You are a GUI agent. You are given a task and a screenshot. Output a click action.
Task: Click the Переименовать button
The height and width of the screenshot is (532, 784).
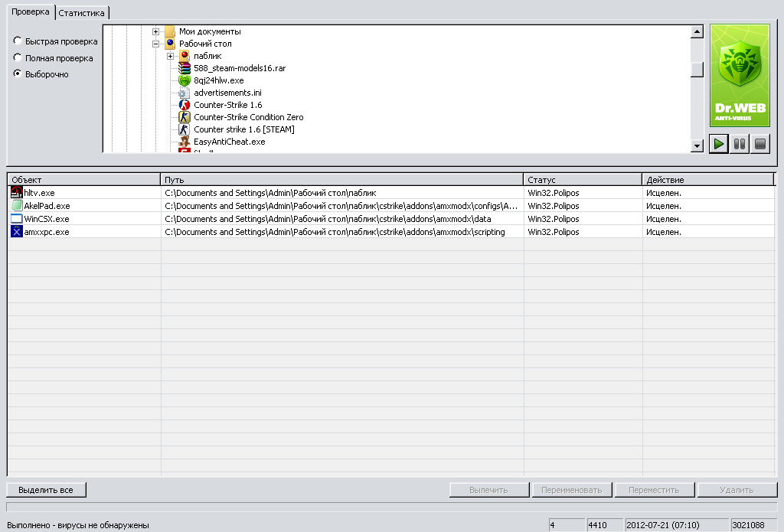pyautogui.click(x=571, y=490)
